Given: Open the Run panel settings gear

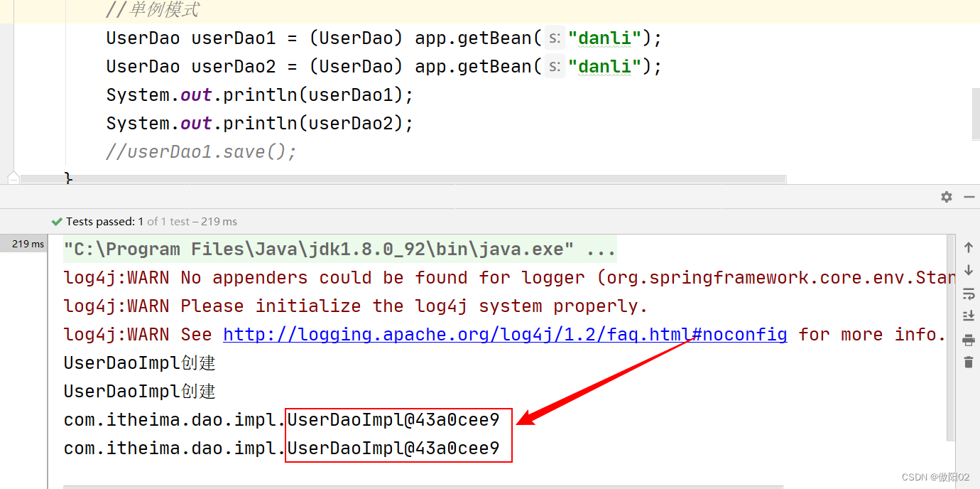Looking at the screenshot, I should coord(946,197).
